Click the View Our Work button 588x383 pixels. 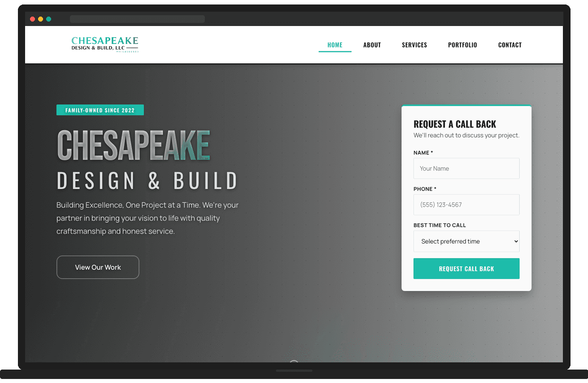[98, 267]
